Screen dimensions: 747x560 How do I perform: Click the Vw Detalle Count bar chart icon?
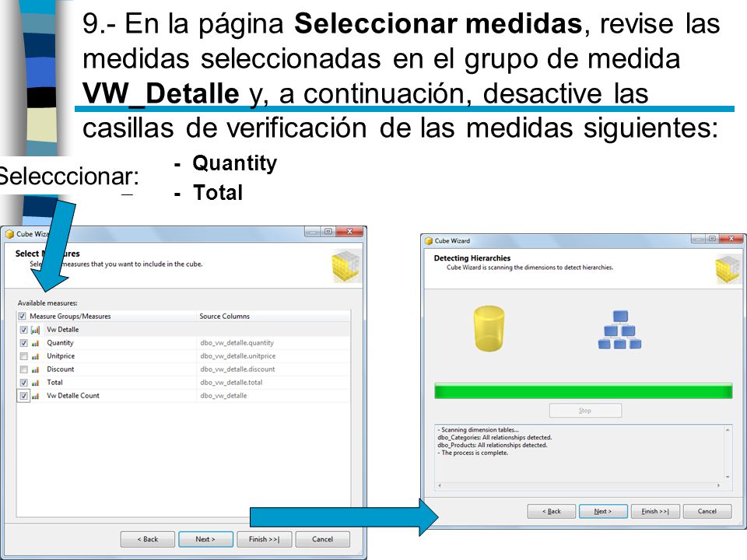[x=35, y=396]
